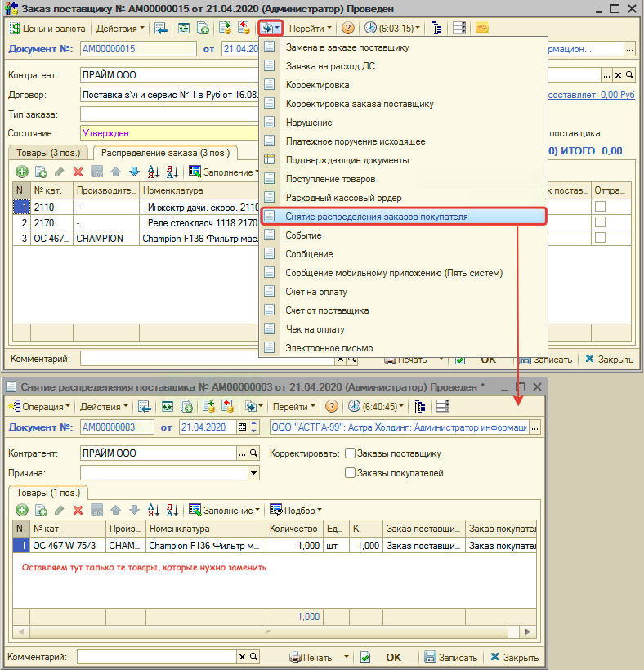This screenshot has height=670, width=644.
Task: Click the Причина input field
Action: 164,473
